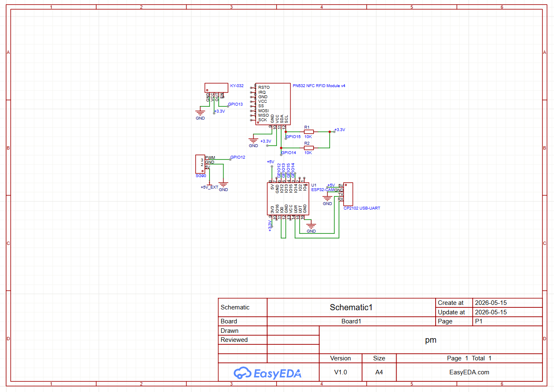This screenshot has width=554, height=392.
Task: Click the 10K value under R1
Action: pos(308,137)
